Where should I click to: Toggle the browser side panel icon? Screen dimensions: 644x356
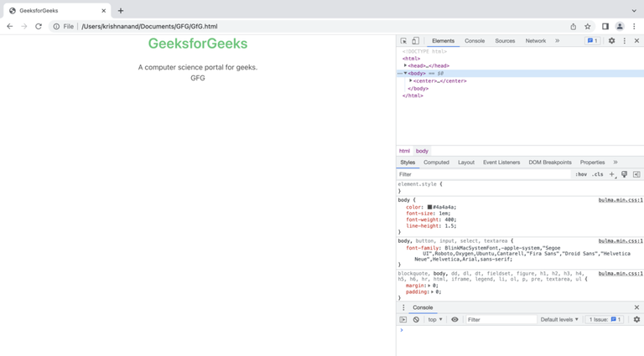tap(605, 26)
